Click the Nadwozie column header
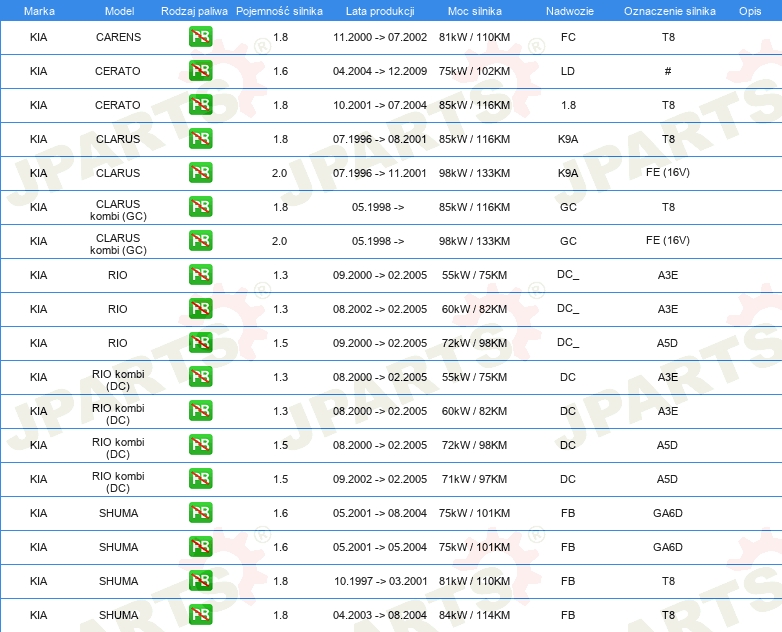The height and width of the screenshot is (632, 782). click(570, 11)
